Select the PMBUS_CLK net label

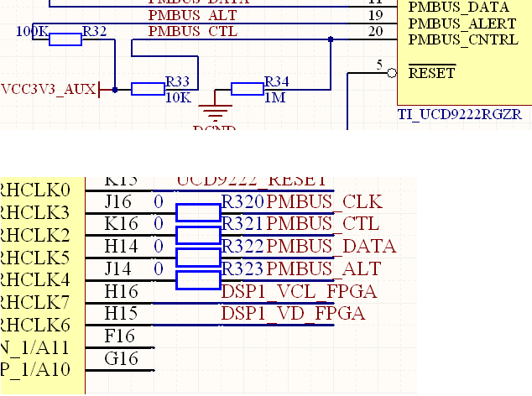coord(325,201)
